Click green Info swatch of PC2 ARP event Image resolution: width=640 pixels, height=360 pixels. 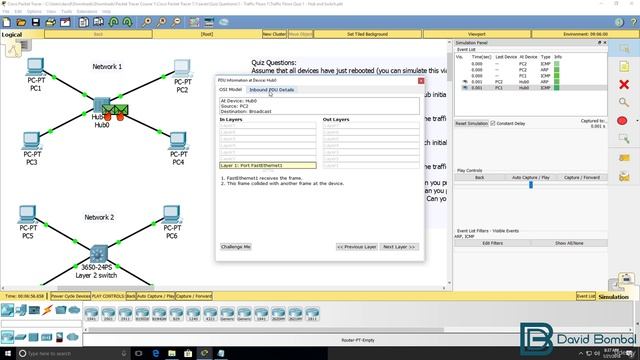(x=556, y=70)
